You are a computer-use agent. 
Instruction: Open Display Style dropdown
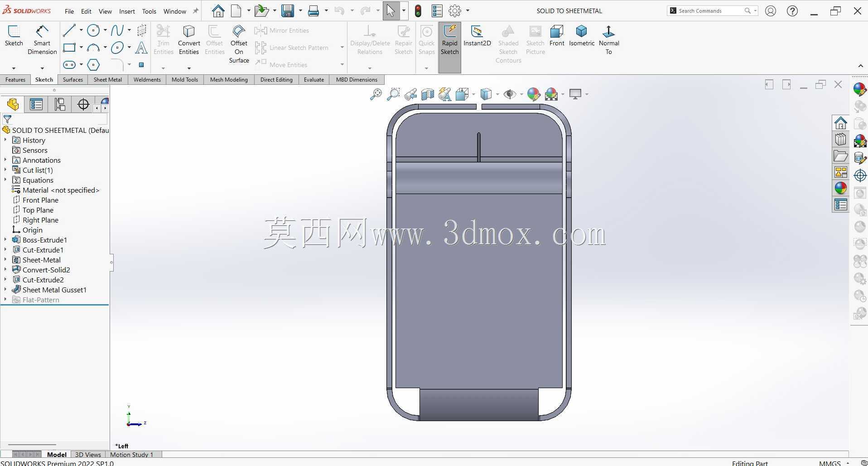coord(497,94)
